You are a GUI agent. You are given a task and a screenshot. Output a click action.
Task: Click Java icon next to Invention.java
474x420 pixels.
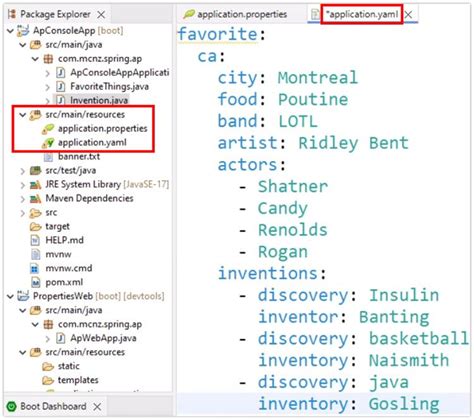(60, 100)
